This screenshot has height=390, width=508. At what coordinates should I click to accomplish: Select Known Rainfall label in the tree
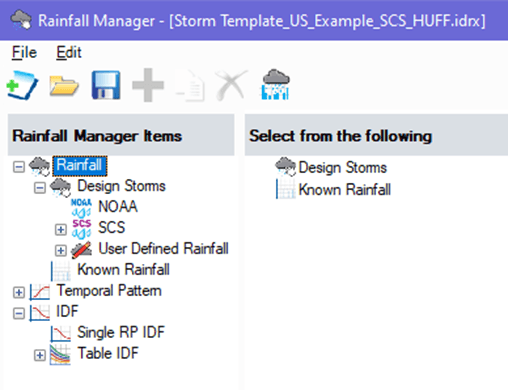click(123, 270)
